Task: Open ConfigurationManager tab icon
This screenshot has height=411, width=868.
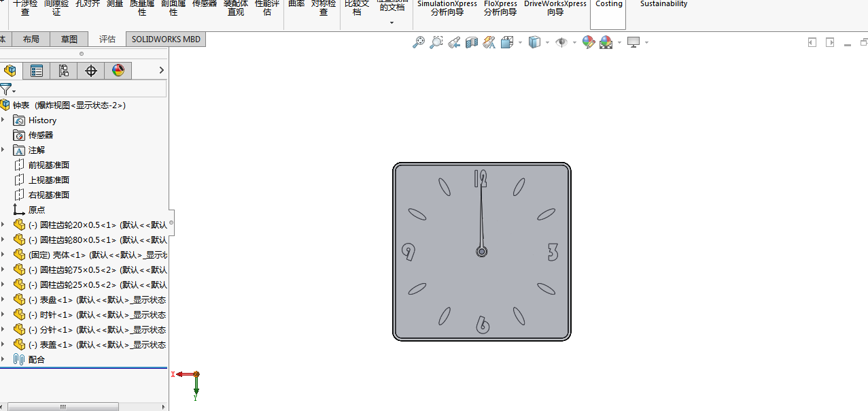Action: tap(64, 70)
